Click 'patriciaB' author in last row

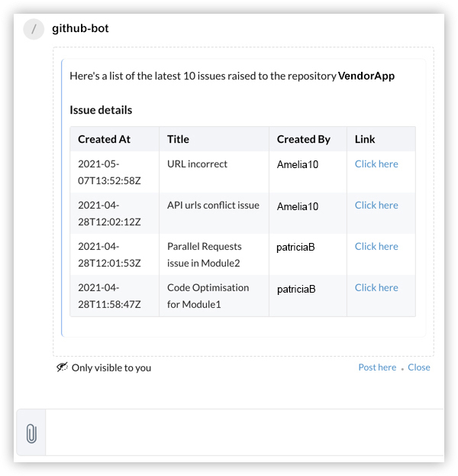pos(296,290)
